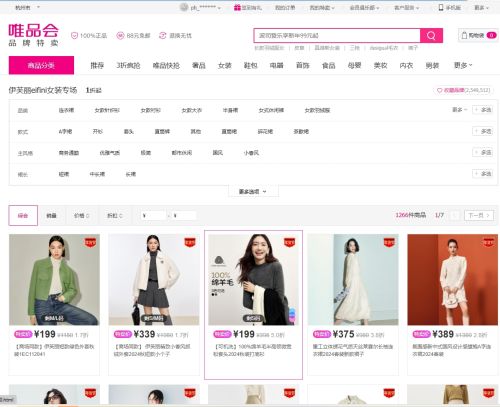Viewport: 500px width, 407px height.
Task: Open the green jacket ¥199 product thumbnail
Action: click(54, 280)
